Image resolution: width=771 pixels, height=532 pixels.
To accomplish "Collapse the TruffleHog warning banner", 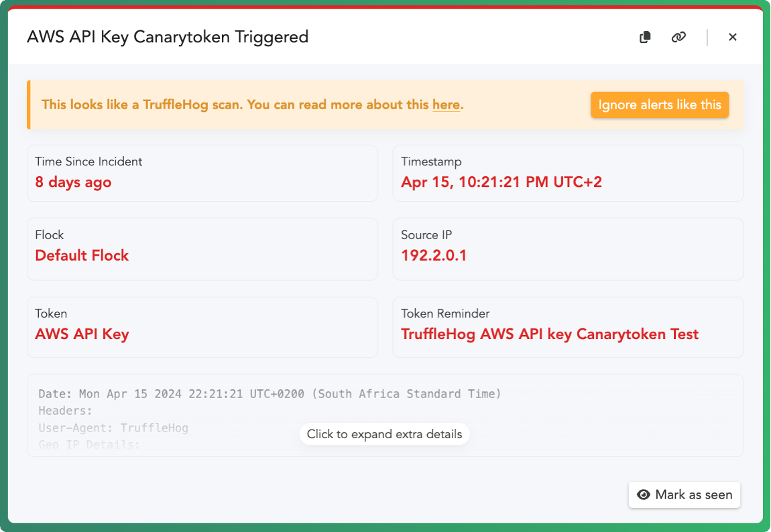I will 659,105.
